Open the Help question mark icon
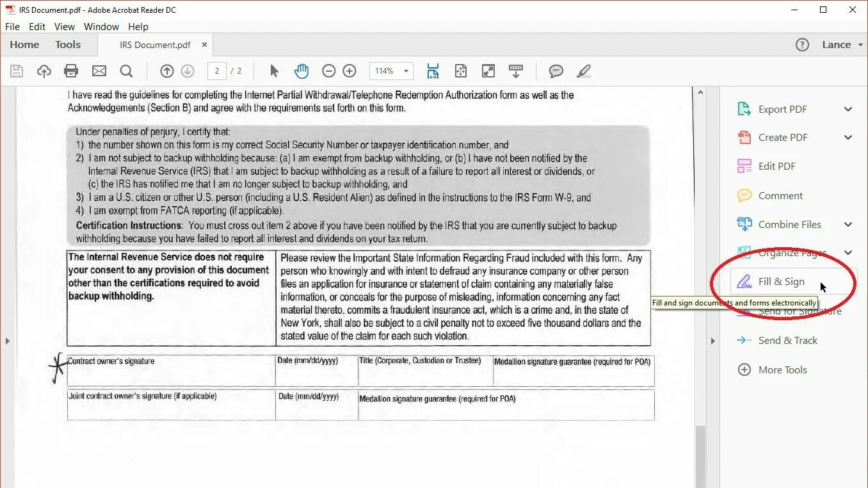The height and width of the screenshot is (488, 868). (x=802, y=45)
